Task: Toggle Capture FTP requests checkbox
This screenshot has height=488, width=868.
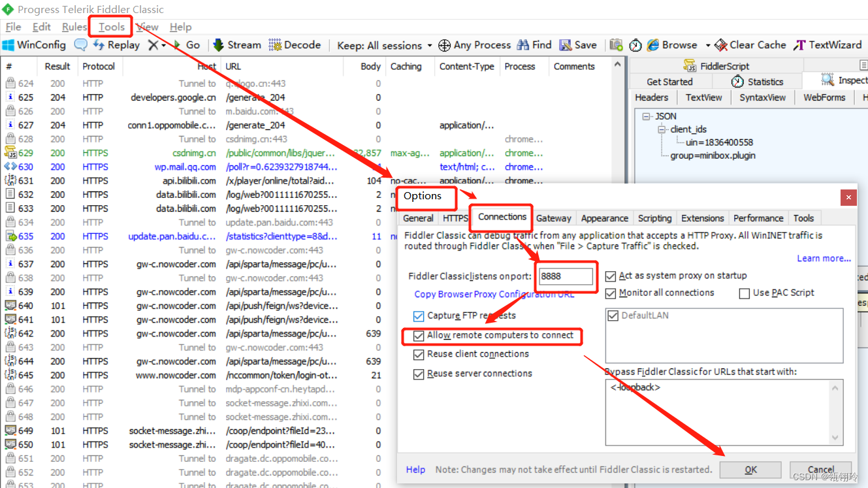Action: click(x=419, y=316)
